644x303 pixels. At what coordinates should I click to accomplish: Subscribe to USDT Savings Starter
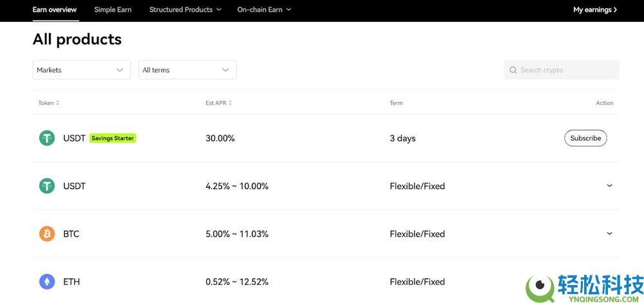[585, 138]
